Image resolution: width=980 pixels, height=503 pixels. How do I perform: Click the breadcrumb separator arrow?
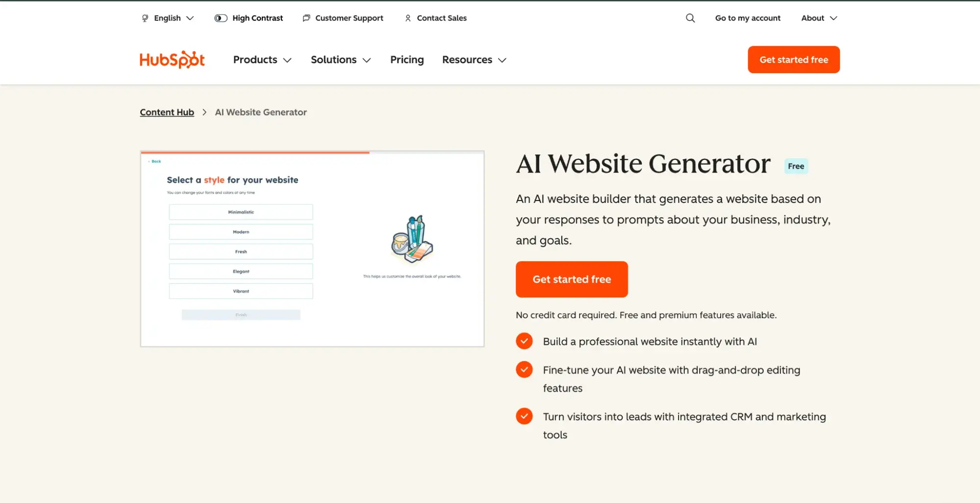tap(204, 112)
